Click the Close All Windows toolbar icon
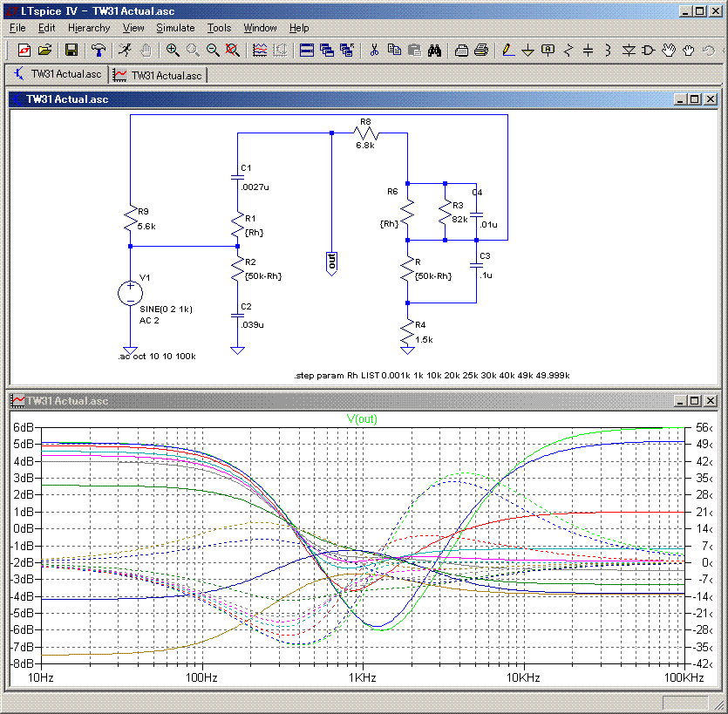The image size is (728, 714). [347, 50]
